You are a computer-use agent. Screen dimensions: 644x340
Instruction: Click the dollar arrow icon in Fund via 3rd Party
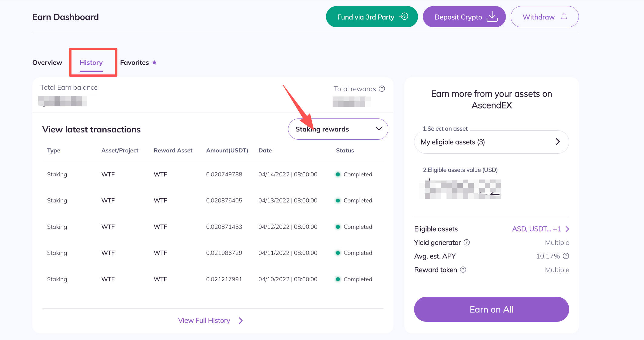pyautogui.click(x=404, y=16)
